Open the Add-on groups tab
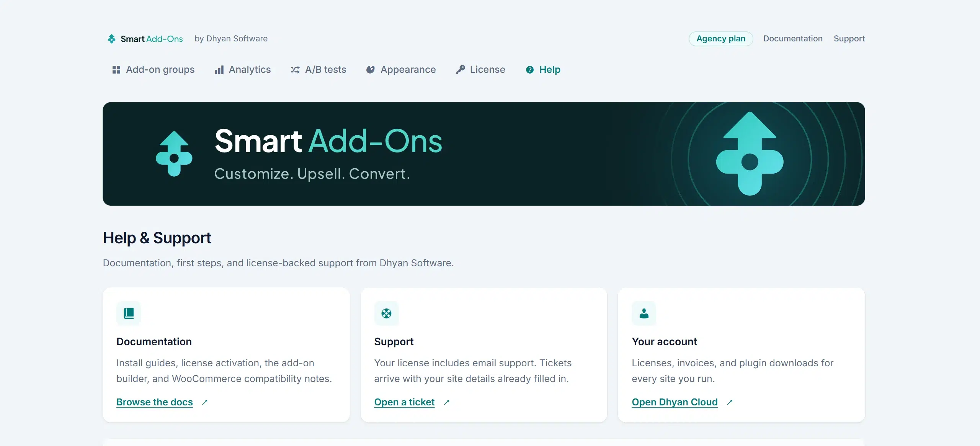Image resolution: width=980 pixels, height=446 pixels. [154, 70]
